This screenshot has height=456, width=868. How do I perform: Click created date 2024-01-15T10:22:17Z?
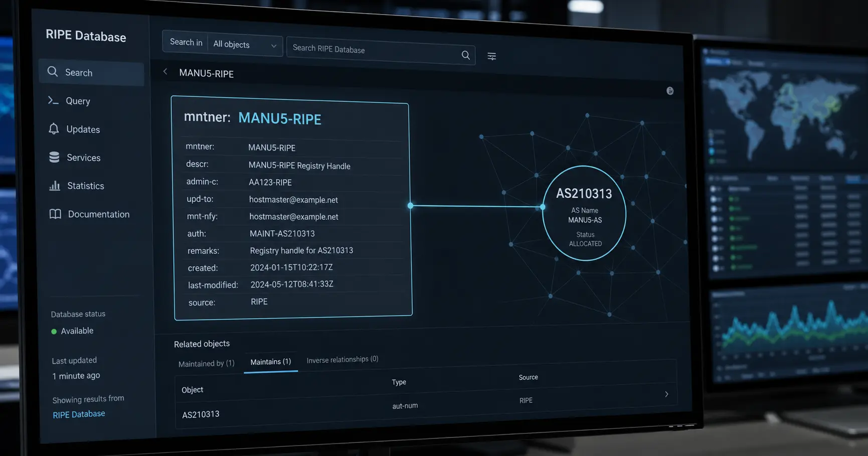(291, 267)
